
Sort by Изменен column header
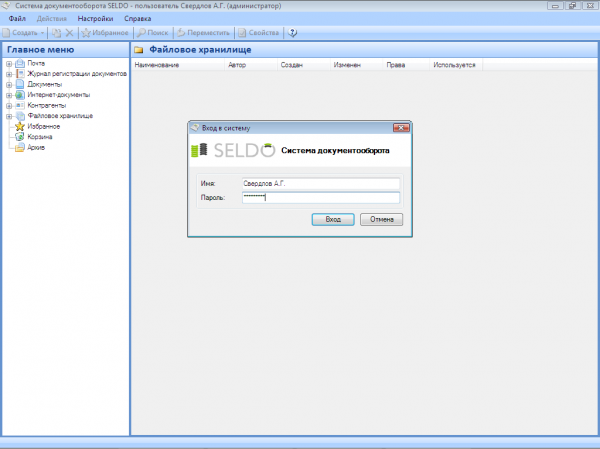(357, 65)
